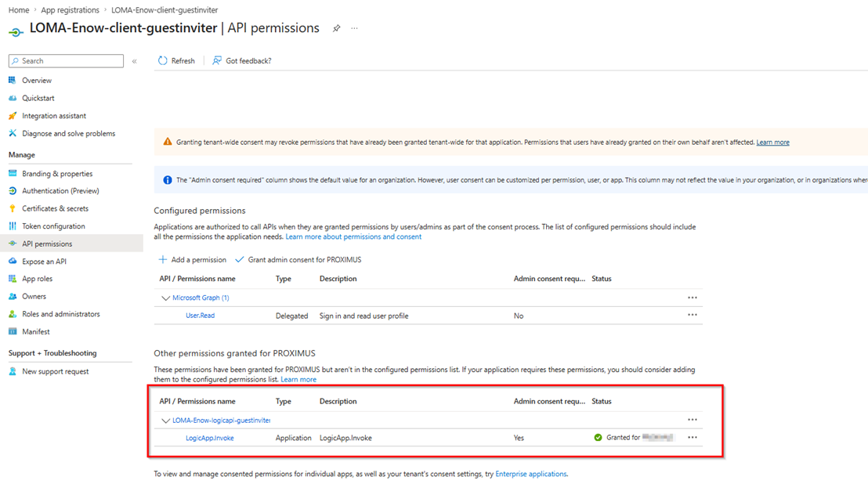Image resolution: width=868 pixels, height=502 pixels.
Task: Open the Enterprise applications link
Action: 531,475
